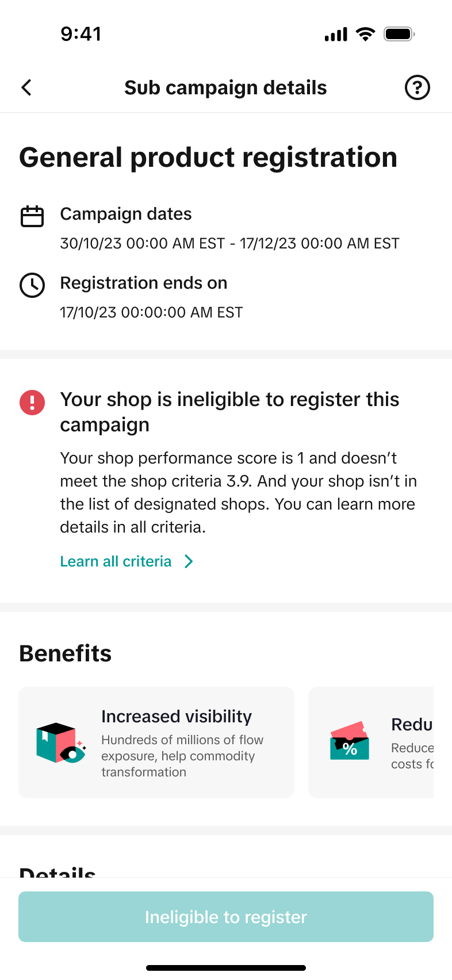The height and width of the screenshot is (980, 452).
Task: Tap the cellular signal bars icon
Action: [x=336, y=35]
